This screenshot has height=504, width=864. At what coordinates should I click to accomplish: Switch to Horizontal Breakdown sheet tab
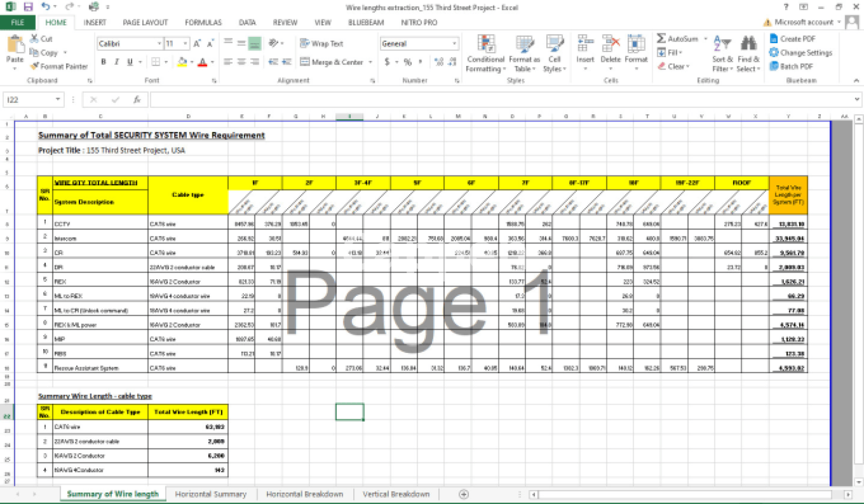[x=304, y=494]
